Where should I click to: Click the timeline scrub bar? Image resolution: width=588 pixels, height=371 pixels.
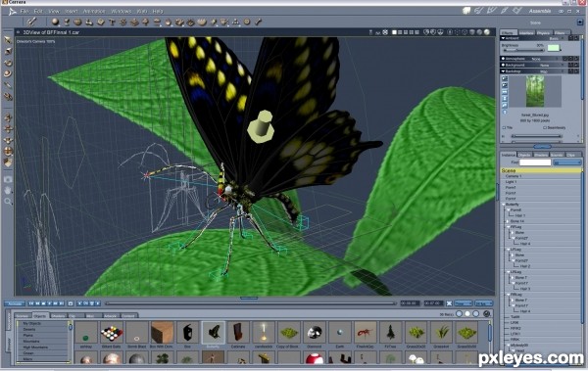250,303
